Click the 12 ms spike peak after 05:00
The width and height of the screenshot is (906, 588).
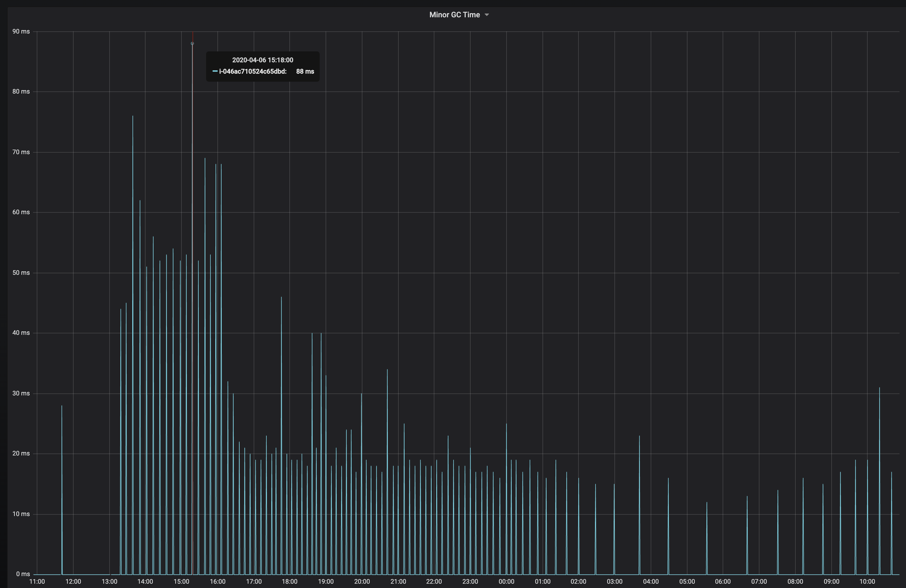click(x=706, y=503)
